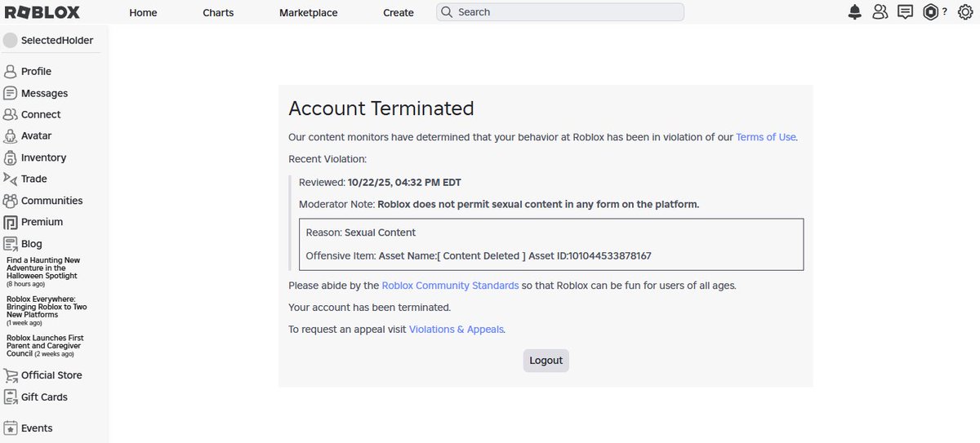
Task: Open the Profile sidebar label
Action: pos(36,71)
